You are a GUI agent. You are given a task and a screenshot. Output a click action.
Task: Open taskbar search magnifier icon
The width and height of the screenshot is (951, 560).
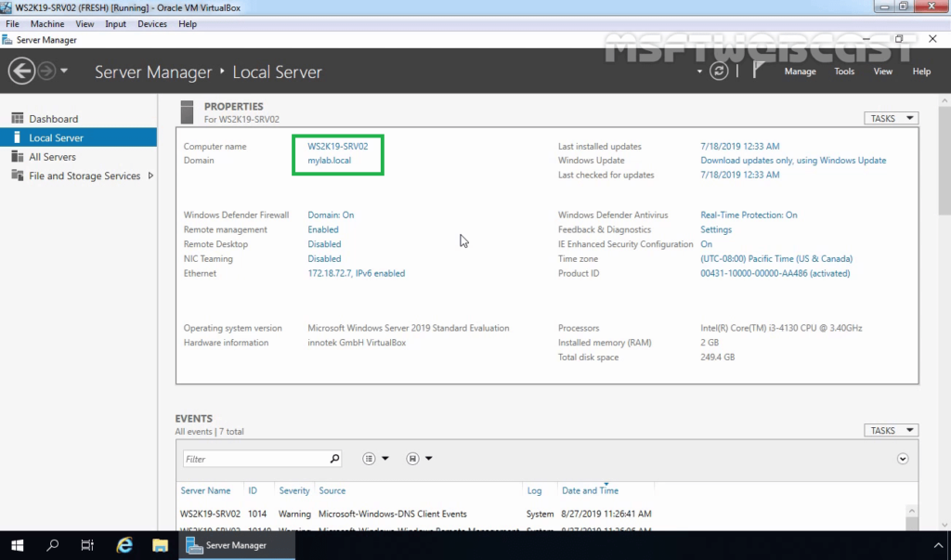(52, 545)
